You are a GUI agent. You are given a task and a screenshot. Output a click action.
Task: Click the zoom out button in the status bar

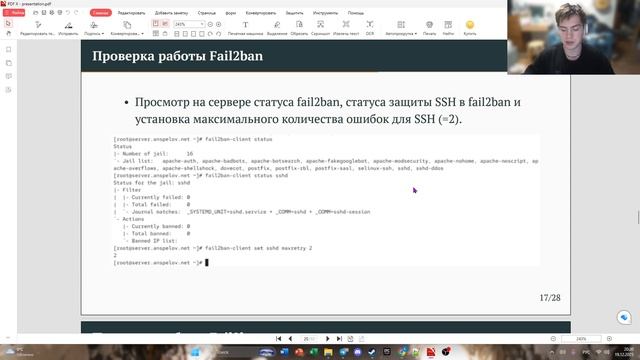coord(553,339)
